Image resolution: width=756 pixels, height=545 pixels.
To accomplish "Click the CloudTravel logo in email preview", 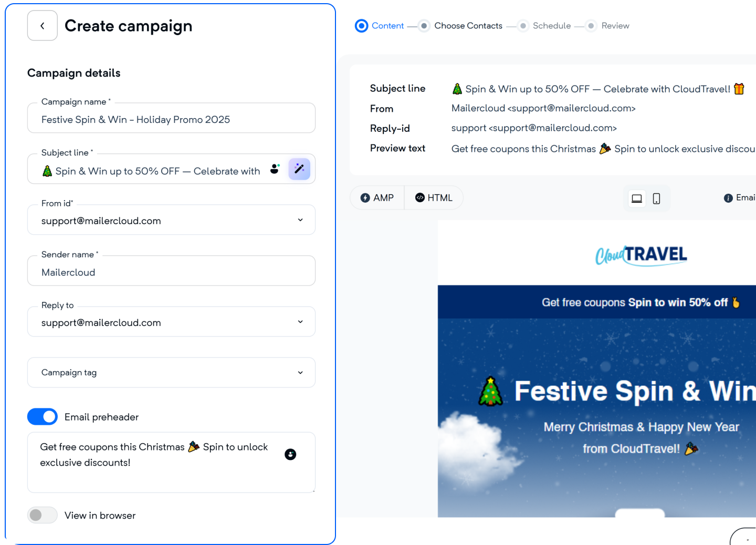I will pyautogui.click(x=641, y=255).
